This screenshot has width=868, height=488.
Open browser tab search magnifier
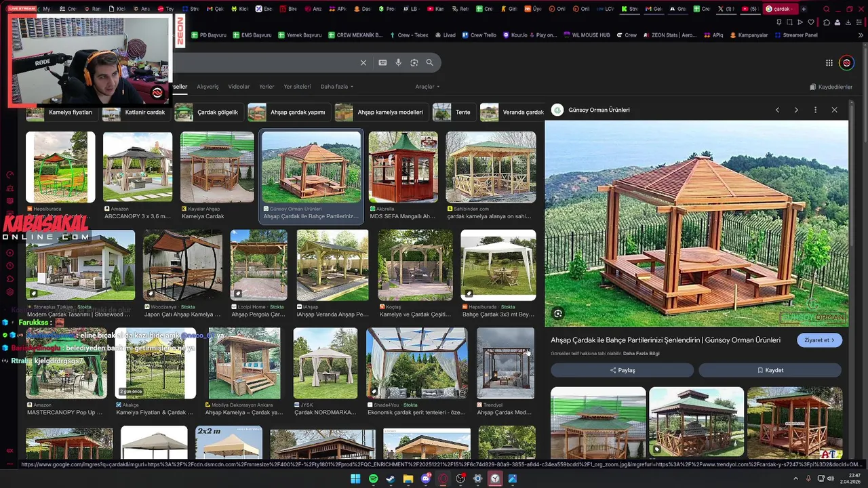[826, 9]
